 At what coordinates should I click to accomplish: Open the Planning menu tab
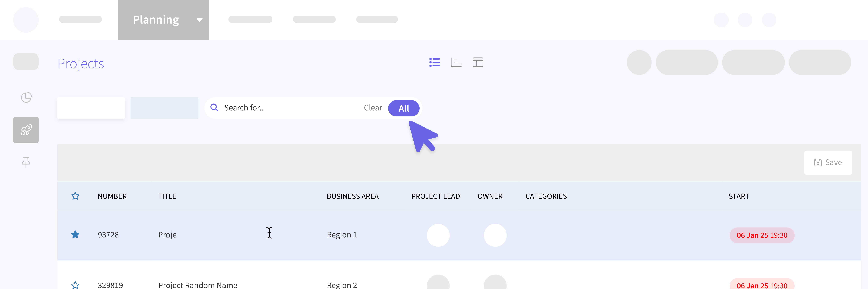156,20
